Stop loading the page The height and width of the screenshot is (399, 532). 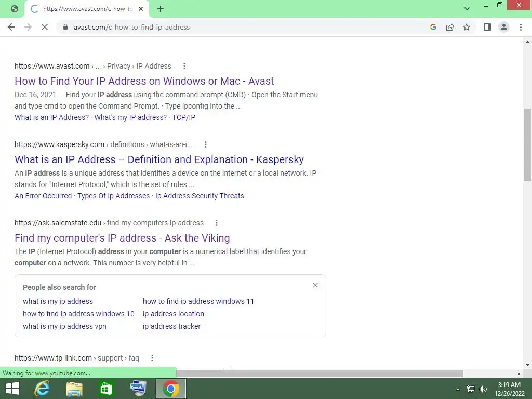click(x=45, y=27)
